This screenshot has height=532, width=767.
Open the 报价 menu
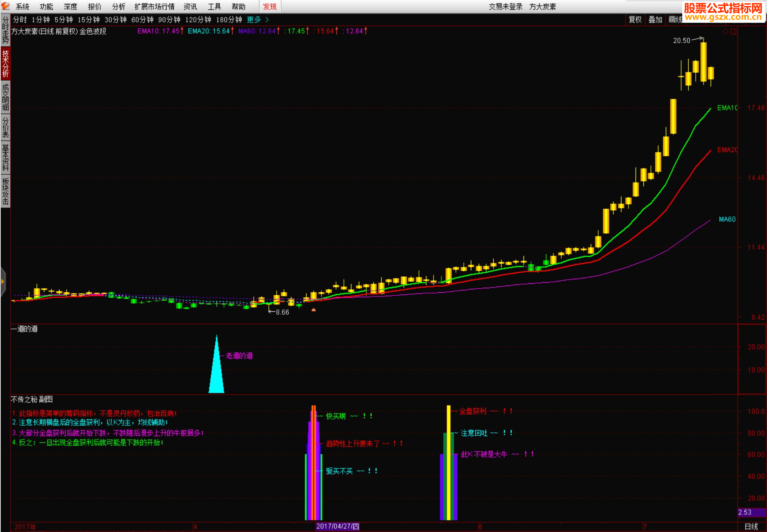94,7
